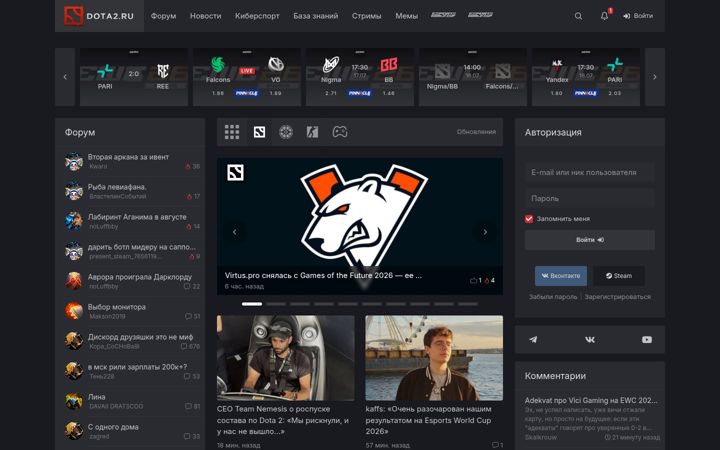Viewport: 720px width, 450px height.
Task: Open the Nigma vs BB match card
Action: pyautogui.click(x=360, y=77)
